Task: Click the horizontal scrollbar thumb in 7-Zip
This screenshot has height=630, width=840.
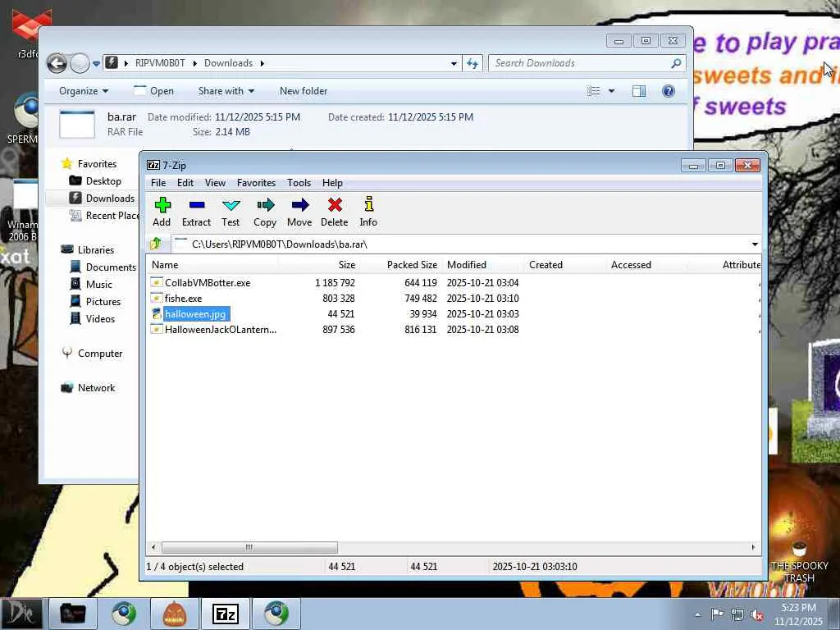Action: click(249, 547)
